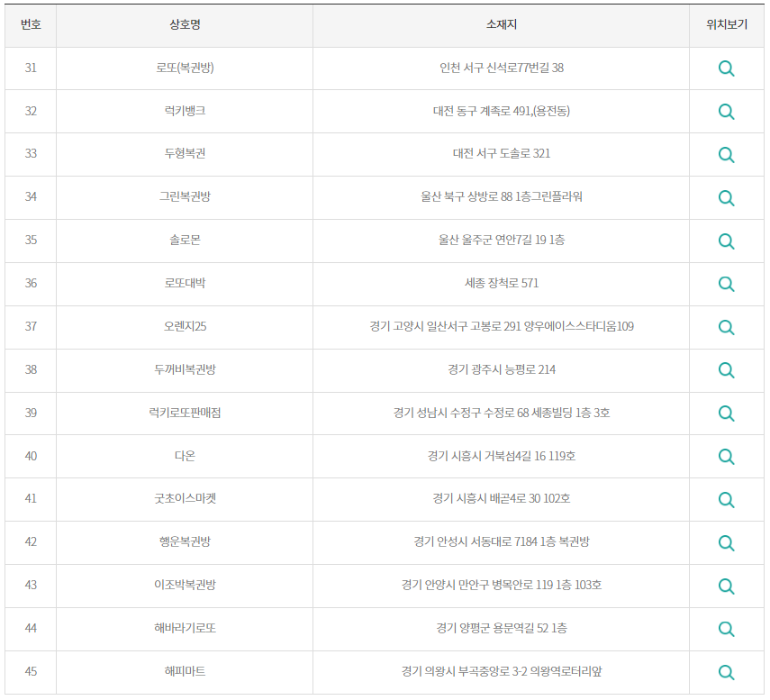
Task: Select store name 두형복권
Action: (185, 154)
